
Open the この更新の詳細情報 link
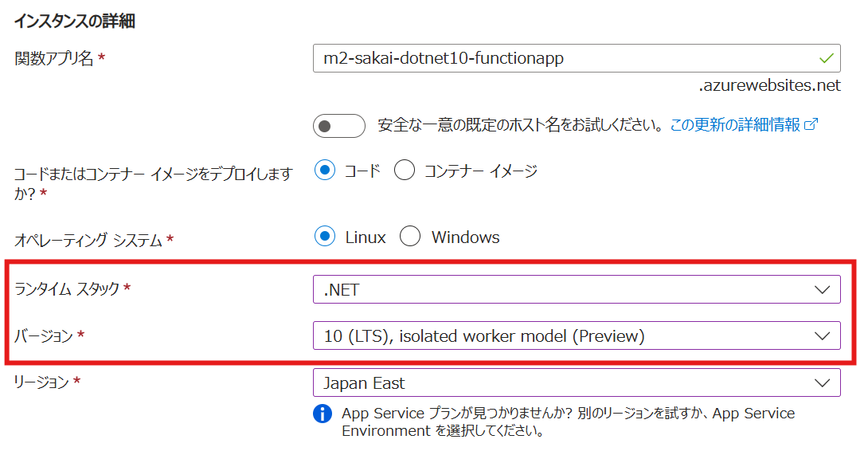pyautogui.click(x=734, y=124)
